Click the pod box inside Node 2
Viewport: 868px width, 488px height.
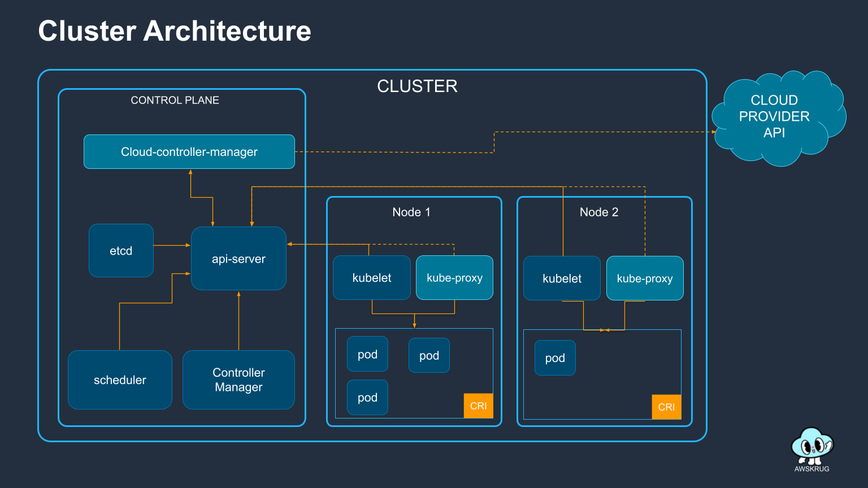(555, 358)
